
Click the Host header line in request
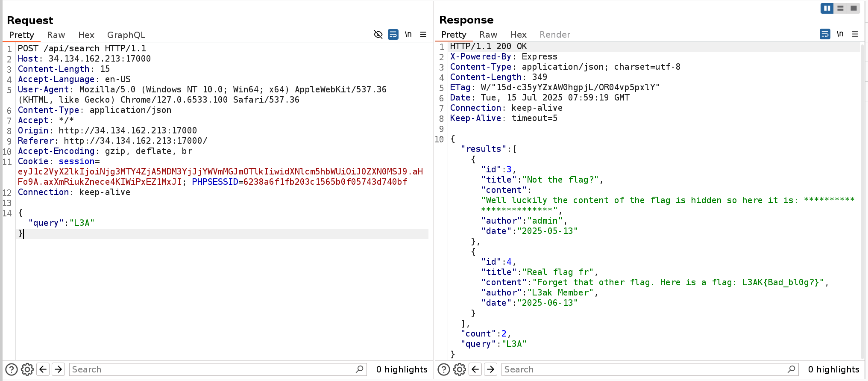84,59
